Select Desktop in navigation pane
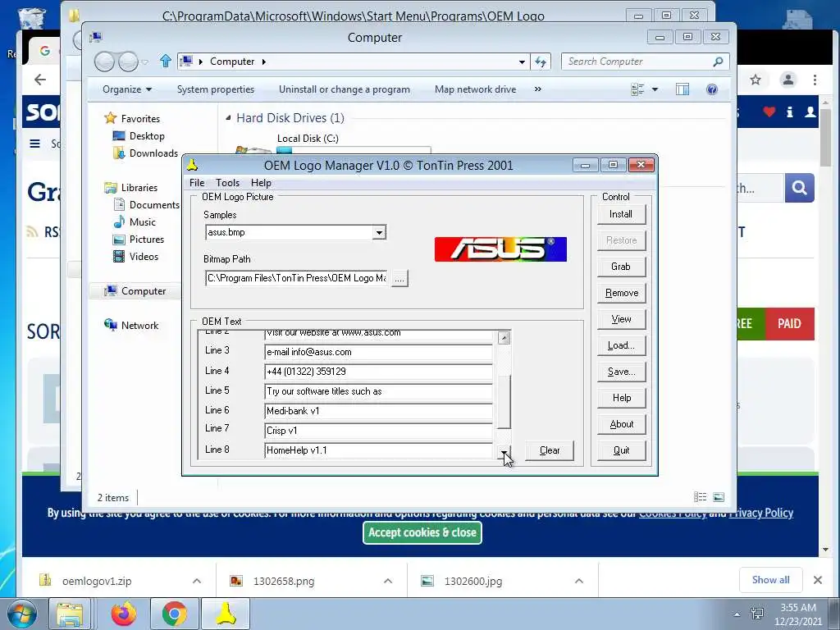Viewport: 840px width, 630px height. pos(146,136)
